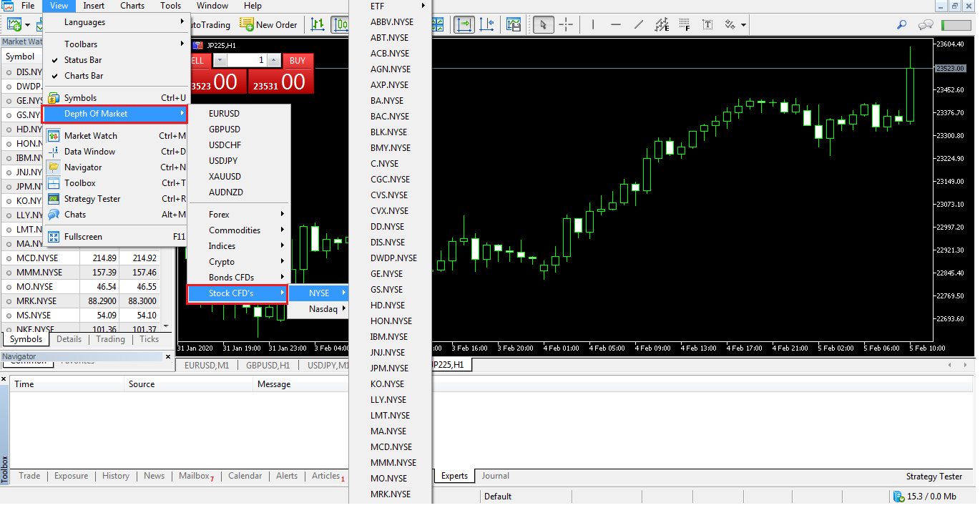Open the Journal tab in Toolbox
Viewport: 980px width, 508px height.
coord(496,476)
